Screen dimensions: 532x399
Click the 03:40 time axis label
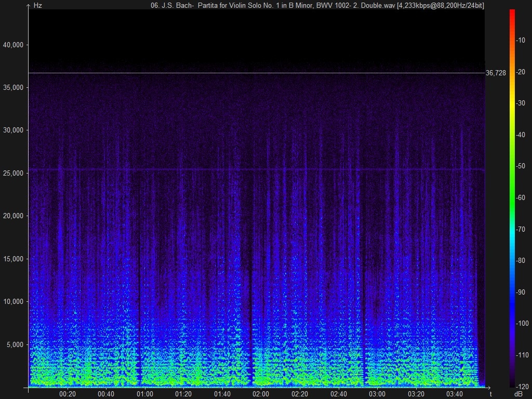click(x=454, y=394)
